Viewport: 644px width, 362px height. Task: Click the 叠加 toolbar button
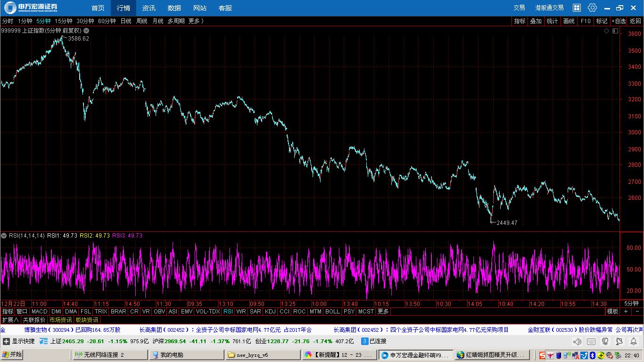536,21
